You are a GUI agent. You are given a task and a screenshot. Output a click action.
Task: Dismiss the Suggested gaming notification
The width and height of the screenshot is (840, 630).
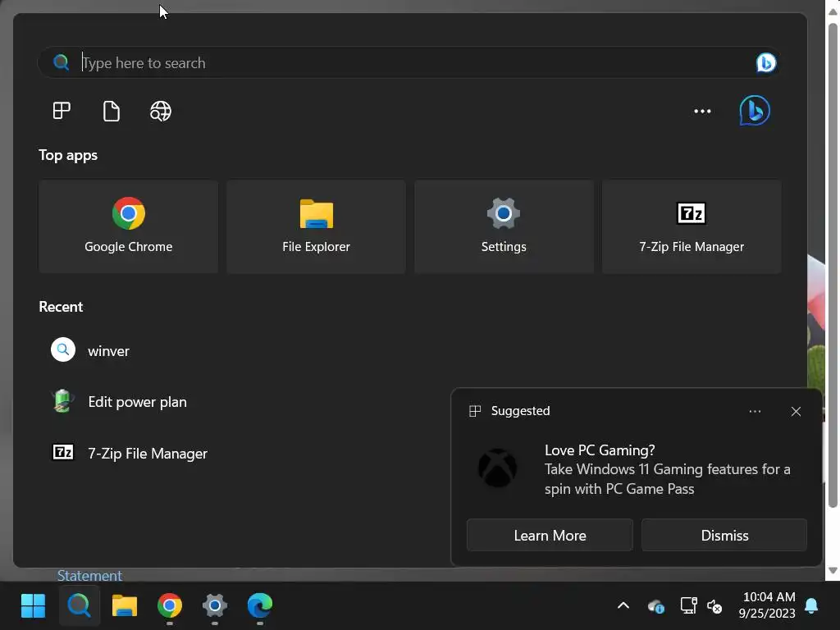click(x=724, y=535)
